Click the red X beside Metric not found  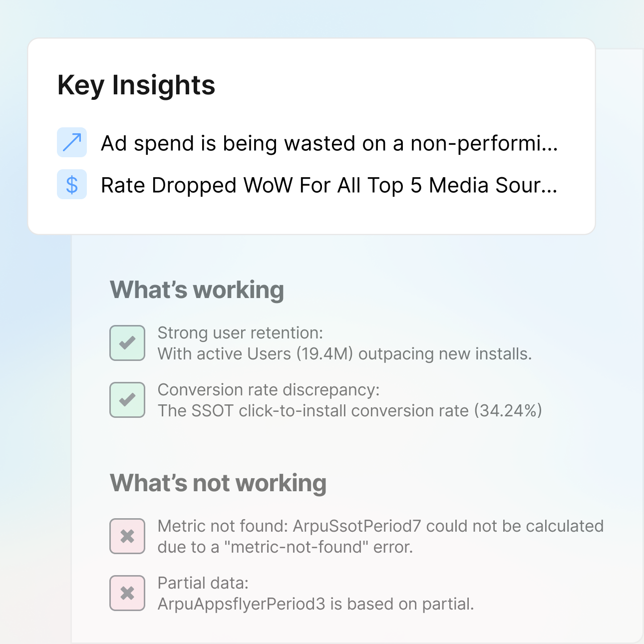click(x=127, y=536)
